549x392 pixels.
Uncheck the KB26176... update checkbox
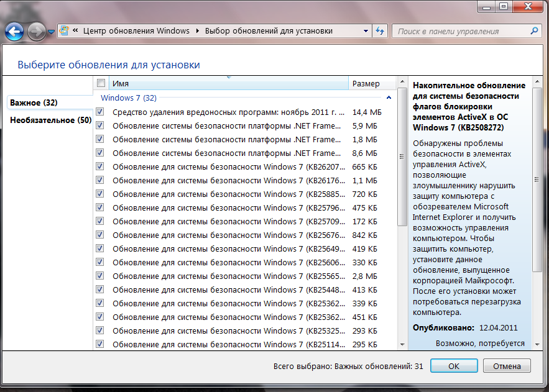point(100,180)
